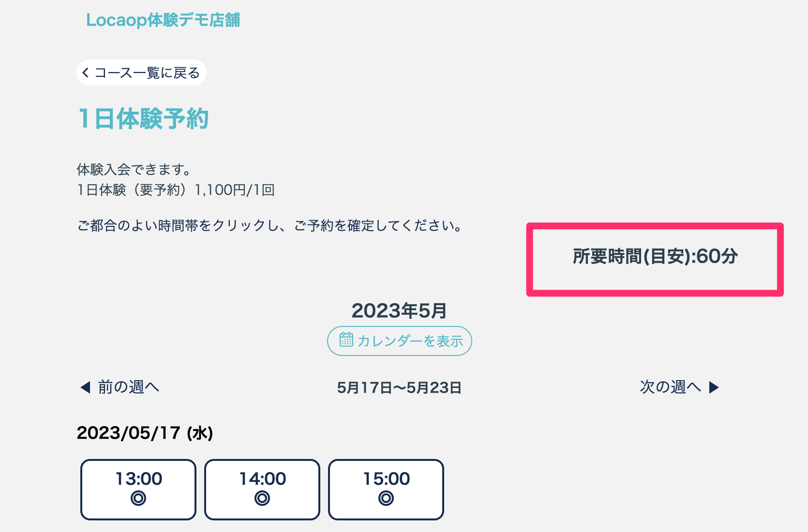Image resolution: width=808 pixels, height=532 pixels.
Task: Advance to next week with 次の週へ
Action: tap(670, 387)
